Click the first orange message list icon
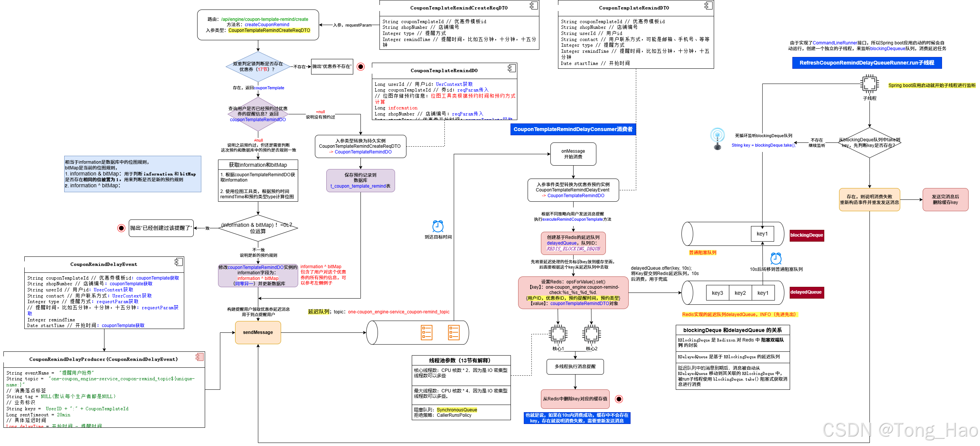Viewport: 980px width, 446px height. click(x=427, y=332)
